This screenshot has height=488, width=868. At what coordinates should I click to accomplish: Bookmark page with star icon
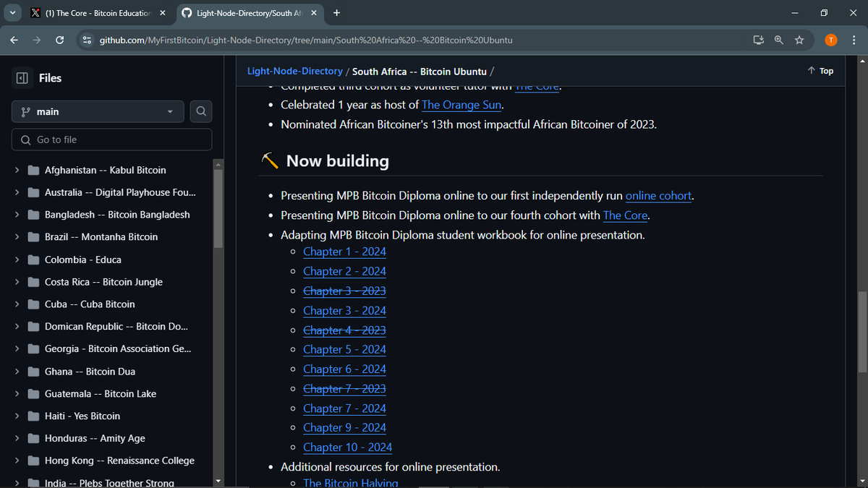coord(799,40)
